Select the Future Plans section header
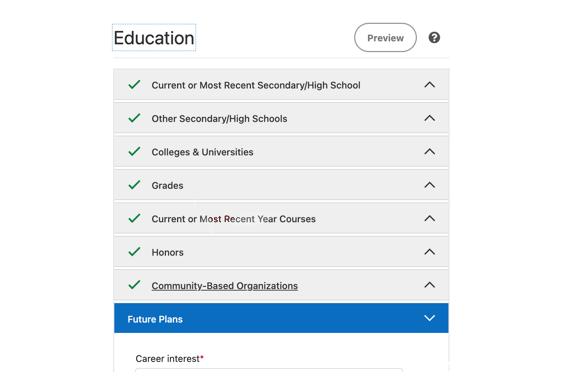 [x=281, y=318]
